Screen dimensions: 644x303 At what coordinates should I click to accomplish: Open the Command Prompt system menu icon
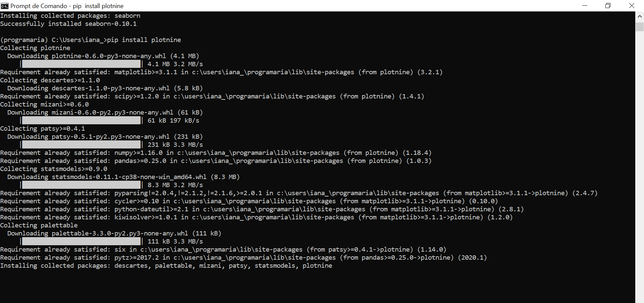(4, 6)
